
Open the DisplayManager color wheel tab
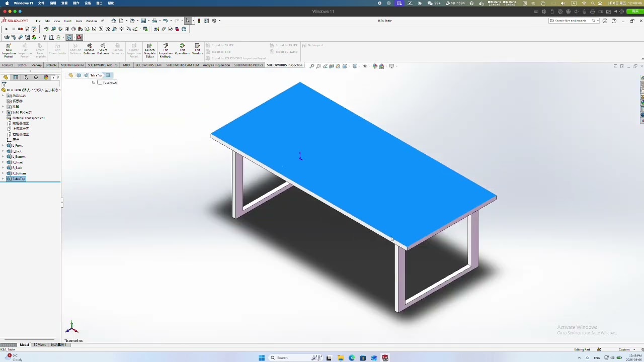(46, 77)
